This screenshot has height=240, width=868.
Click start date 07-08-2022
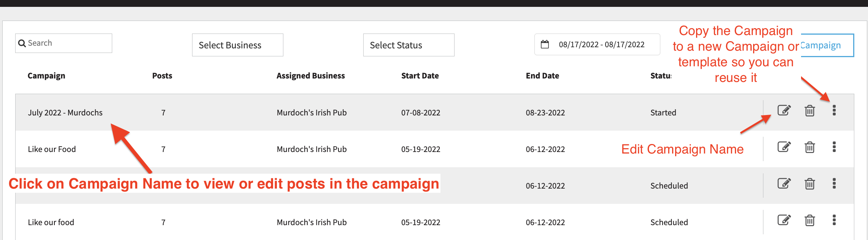pyautogui.click(x=421, y=113)
